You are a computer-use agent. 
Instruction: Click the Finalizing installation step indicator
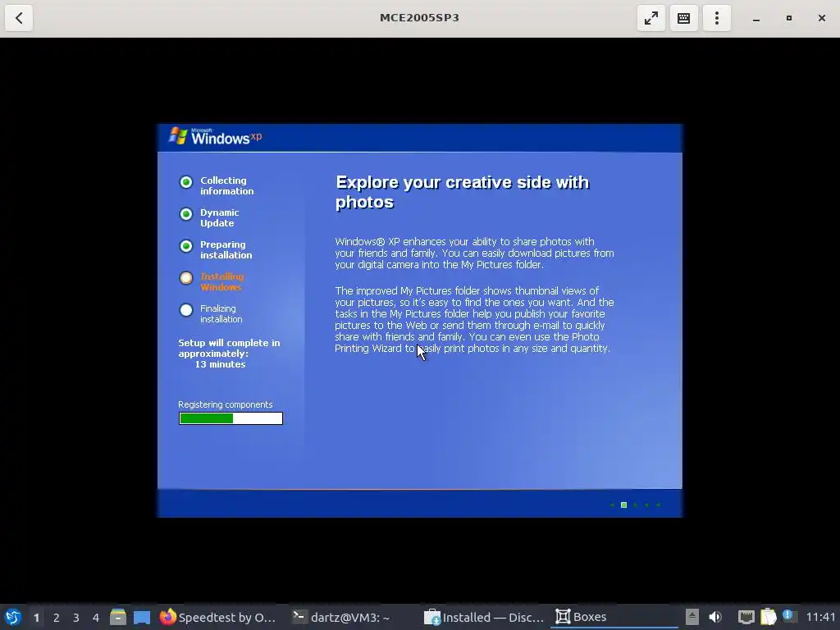tap(186, 310)
